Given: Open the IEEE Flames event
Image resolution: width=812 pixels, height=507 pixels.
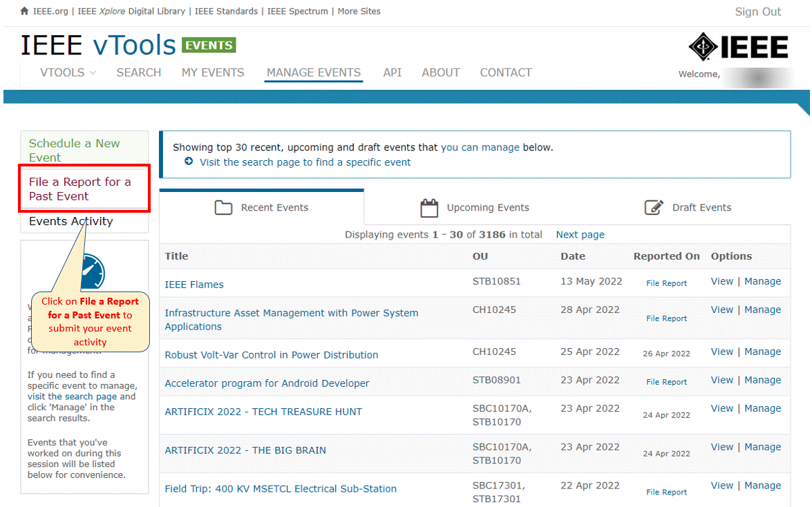Looking at the screenshot, I should (194, 285).
